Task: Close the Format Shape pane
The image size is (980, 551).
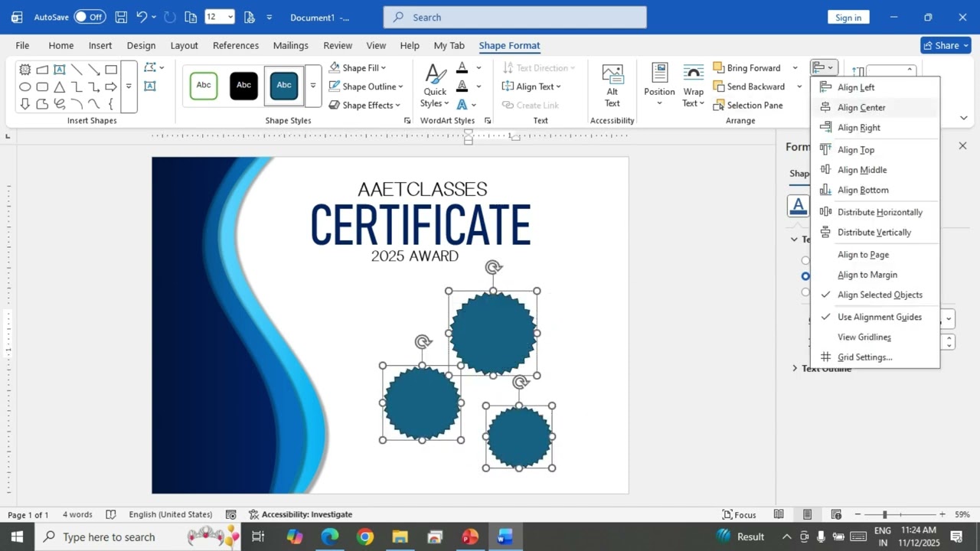Action: tap(962, 145)
